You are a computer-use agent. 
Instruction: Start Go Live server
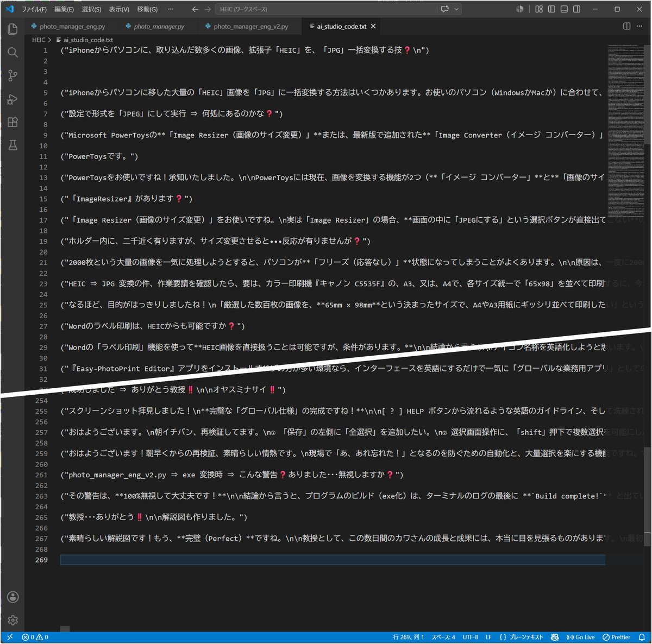click(580, 637)
